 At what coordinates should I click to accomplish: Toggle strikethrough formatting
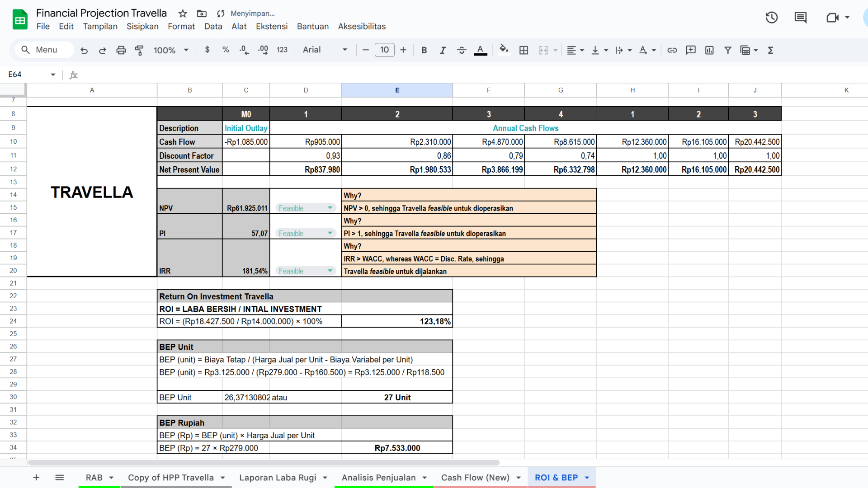click(x=462, y=50)
